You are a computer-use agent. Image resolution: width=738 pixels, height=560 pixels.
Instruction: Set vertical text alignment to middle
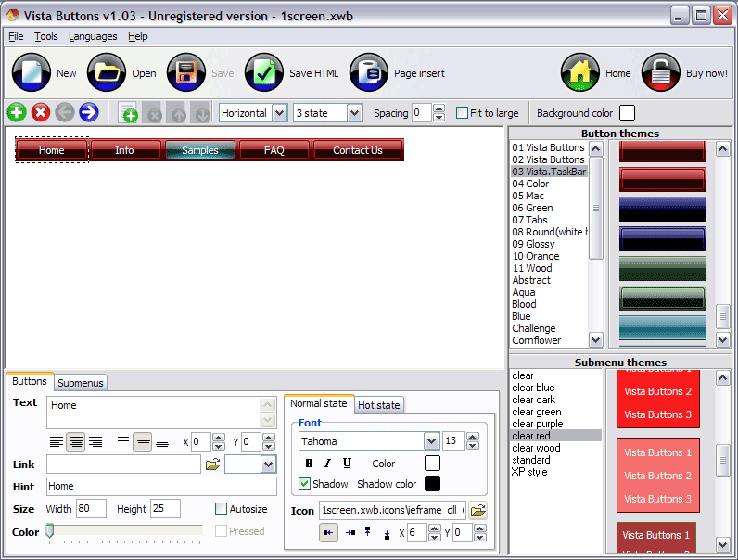coord(143,442)
